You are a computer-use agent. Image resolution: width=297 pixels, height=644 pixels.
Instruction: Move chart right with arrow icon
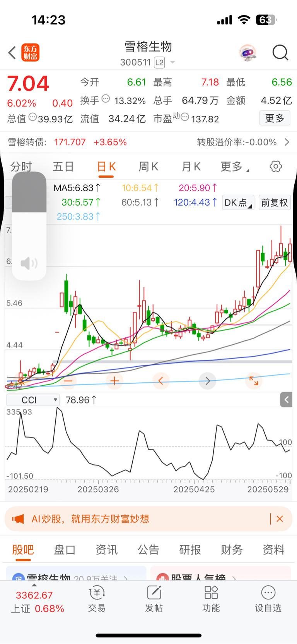208,381
